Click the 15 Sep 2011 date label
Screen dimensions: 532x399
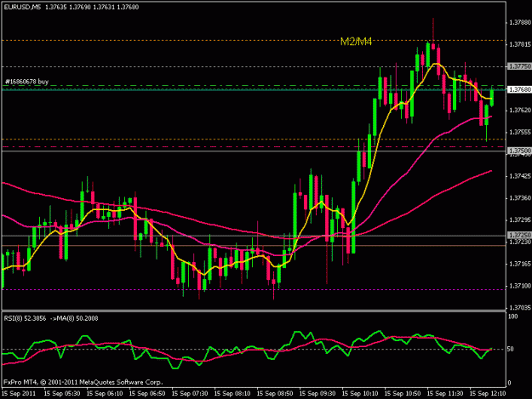[x=19, y=394]
